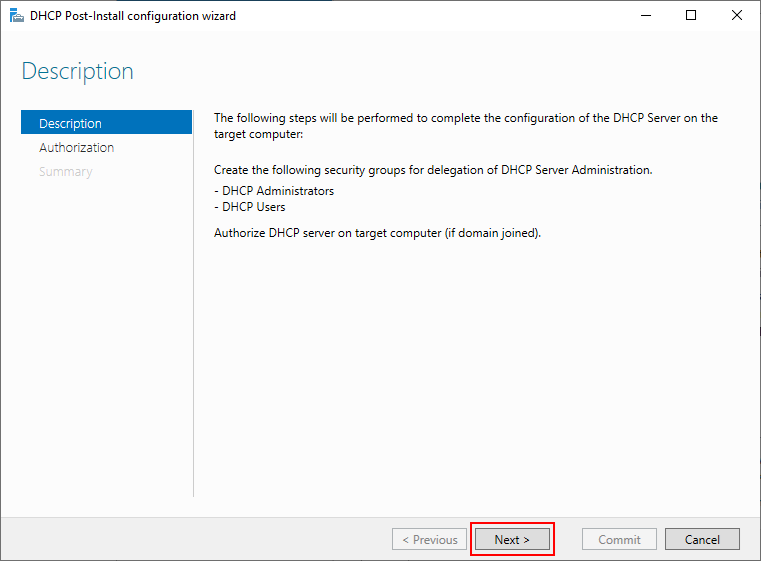Click the window title text in title bar
The width and height of the screenshot is (761, 561).
pos(133,16)
